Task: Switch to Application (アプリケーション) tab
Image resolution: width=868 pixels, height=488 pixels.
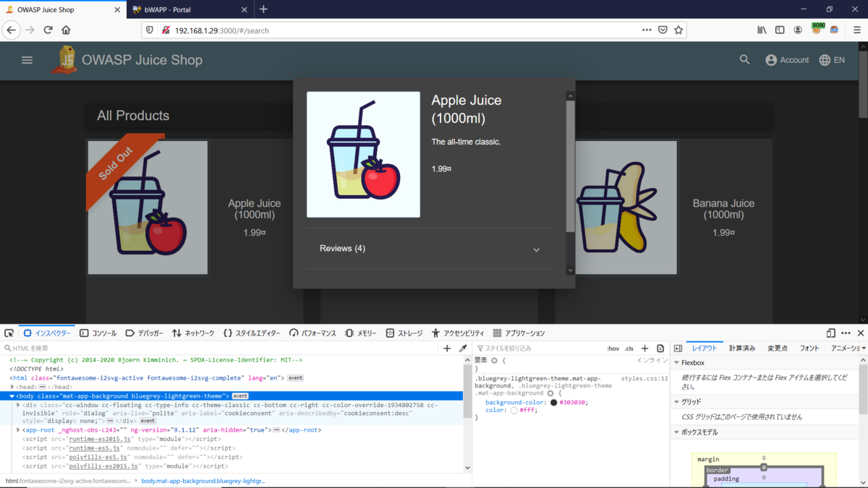Action: click(519, 333)
